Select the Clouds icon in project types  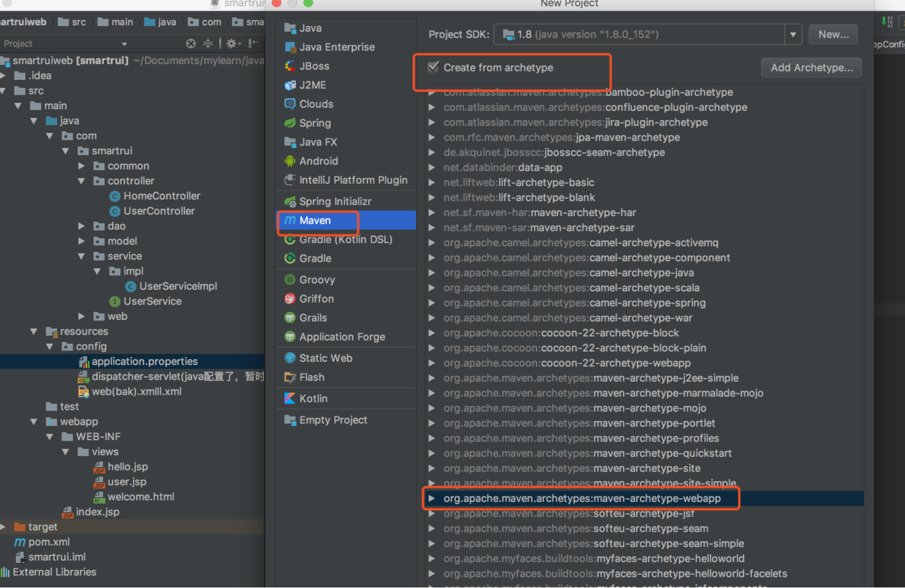(x=290, y=104)
